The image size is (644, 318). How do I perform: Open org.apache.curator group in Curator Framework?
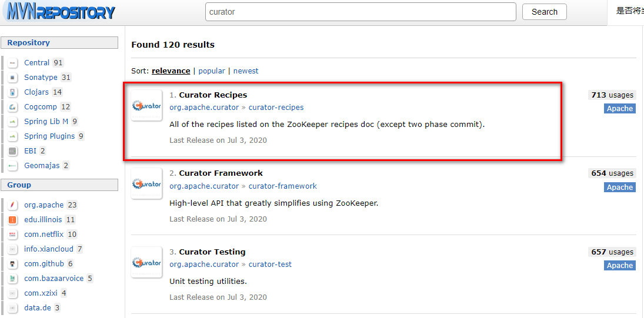204,186
